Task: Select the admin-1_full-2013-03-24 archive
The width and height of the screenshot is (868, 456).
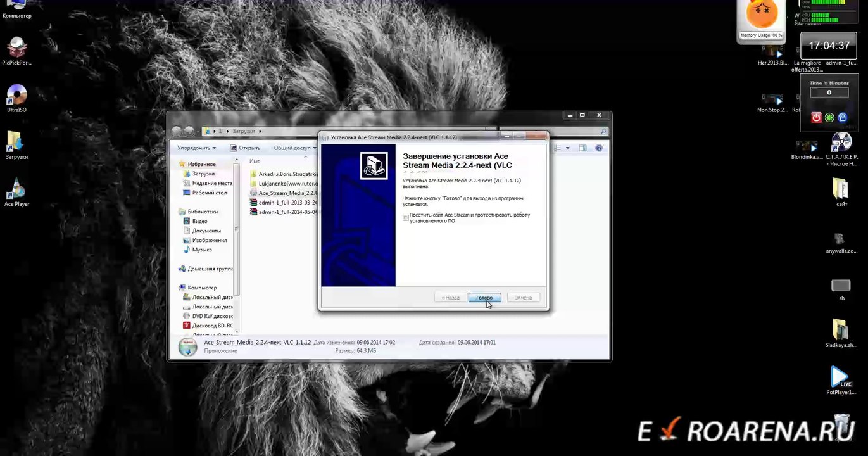Action: pyautogui.click(x=284, y=203)
